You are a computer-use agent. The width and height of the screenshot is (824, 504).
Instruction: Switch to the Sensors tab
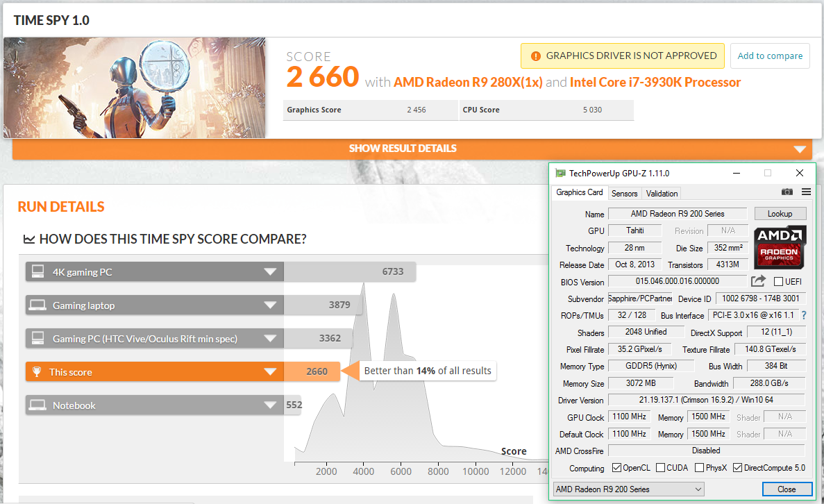pos(624,193)
